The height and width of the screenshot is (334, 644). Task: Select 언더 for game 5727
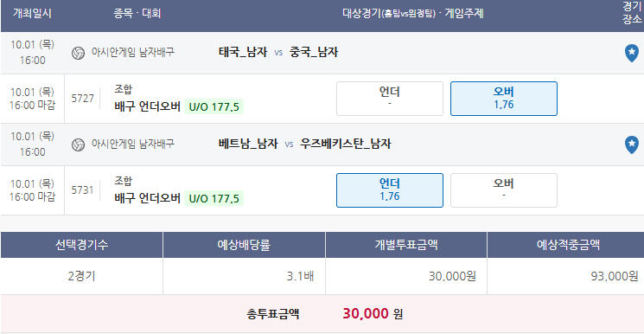389,99
